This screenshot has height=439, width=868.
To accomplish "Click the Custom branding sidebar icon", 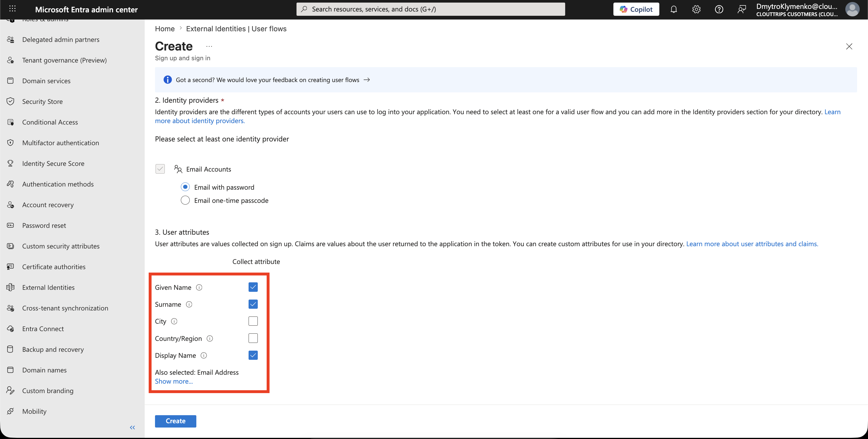I will click(x=10, y=391).
